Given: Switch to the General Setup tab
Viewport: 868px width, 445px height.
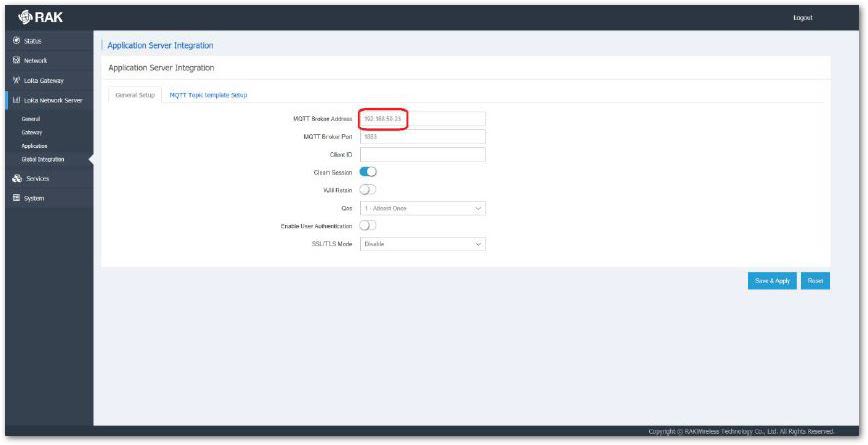Looking at the screenshot, I should coord(135,95).
